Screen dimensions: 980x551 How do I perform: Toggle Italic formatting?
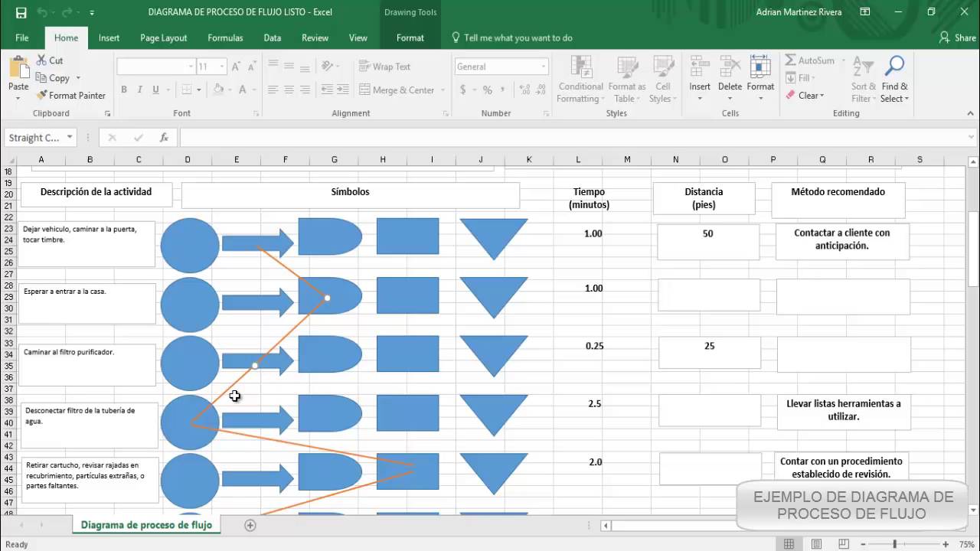click(x=140, y=90)
